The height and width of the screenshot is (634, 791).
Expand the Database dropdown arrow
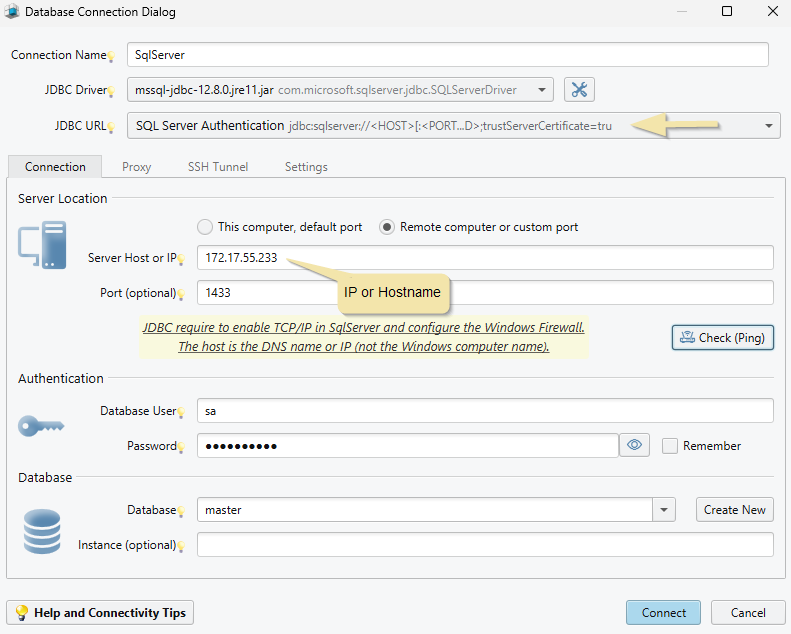(x=664, y=510)
